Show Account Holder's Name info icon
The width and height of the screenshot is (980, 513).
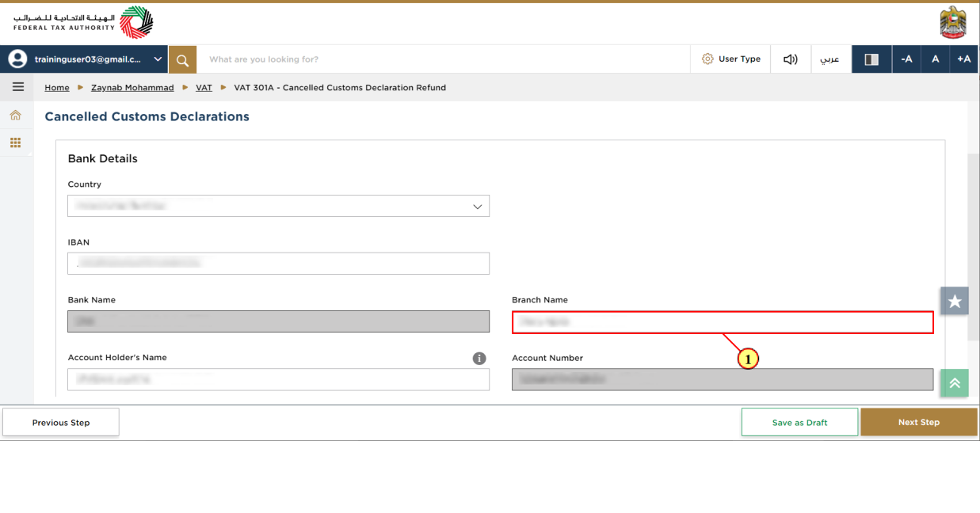tap(479, 359)
